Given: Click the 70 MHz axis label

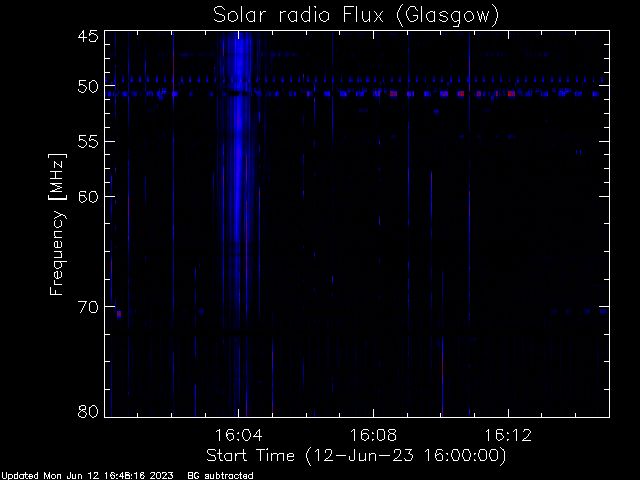Looking at the screenshot, I should (88, 307).
